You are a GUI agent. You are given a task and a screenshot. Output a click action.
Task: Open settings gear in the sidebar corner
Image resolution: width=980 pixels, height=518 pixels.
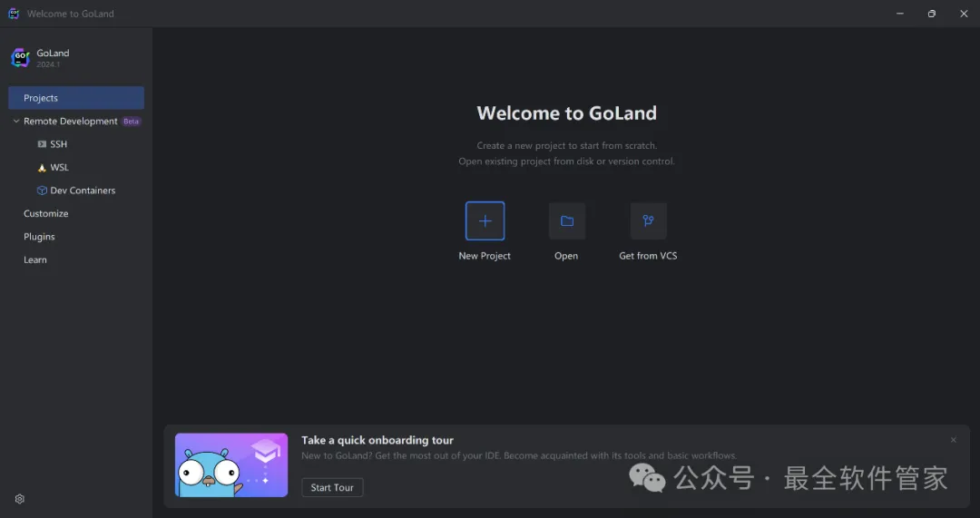(x=20, y=499)
